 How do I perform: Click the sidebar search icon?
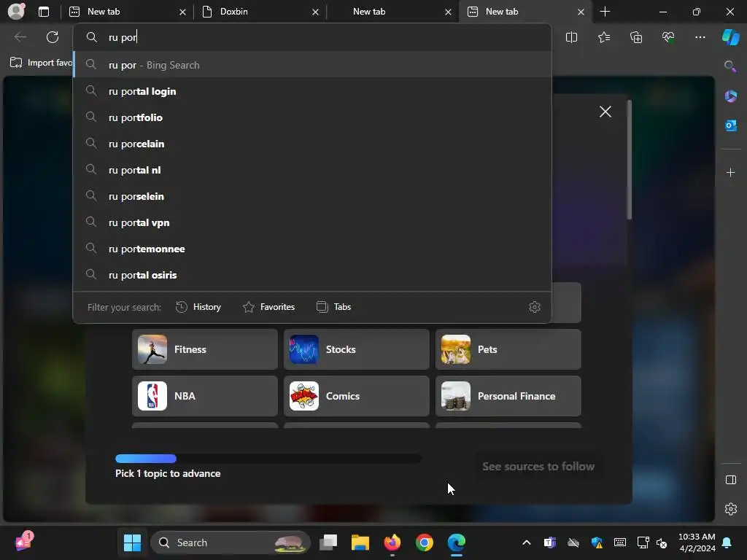click(x=729, y=66)
